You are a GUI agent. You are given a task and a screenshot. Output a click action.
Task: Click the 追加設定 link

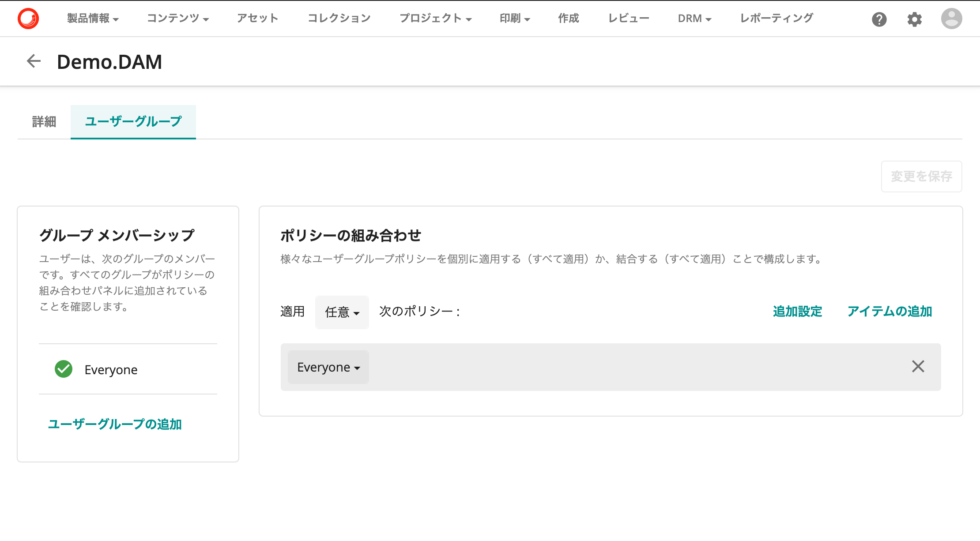[x=797, y=312]
